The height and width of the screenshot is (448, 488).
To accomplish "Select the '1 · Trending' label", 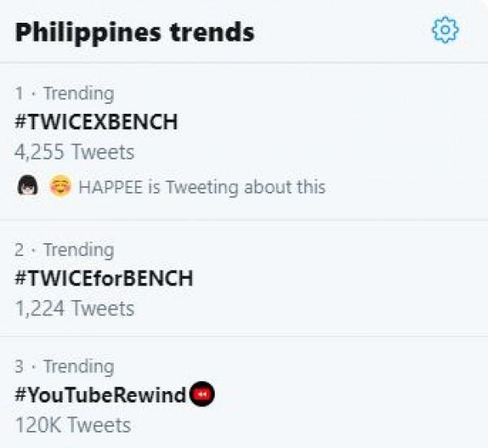I will coord(64,93).
